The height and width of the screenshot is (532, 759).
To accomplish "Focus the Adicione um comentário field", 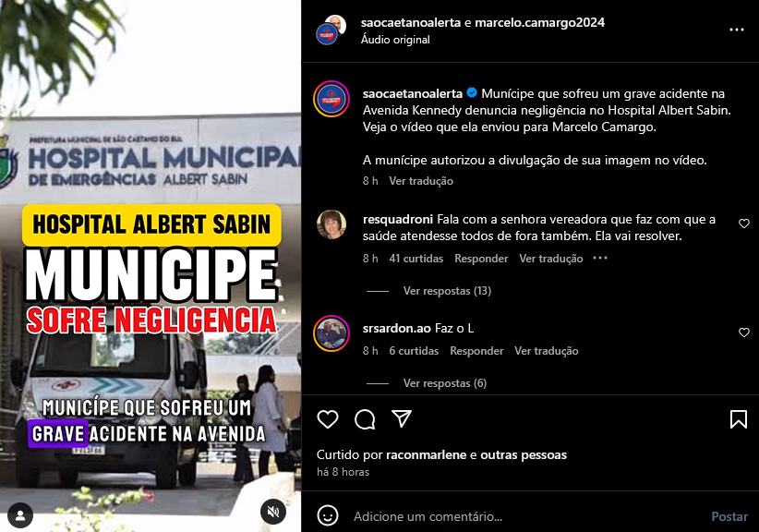I will point(527,516).
